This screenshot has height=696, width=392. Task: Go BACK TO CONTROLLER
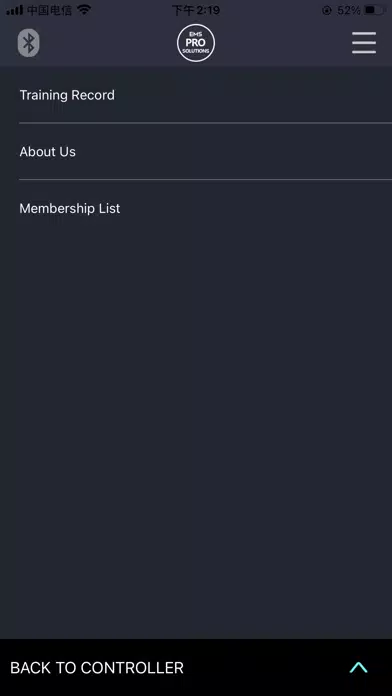coord(97,668)
